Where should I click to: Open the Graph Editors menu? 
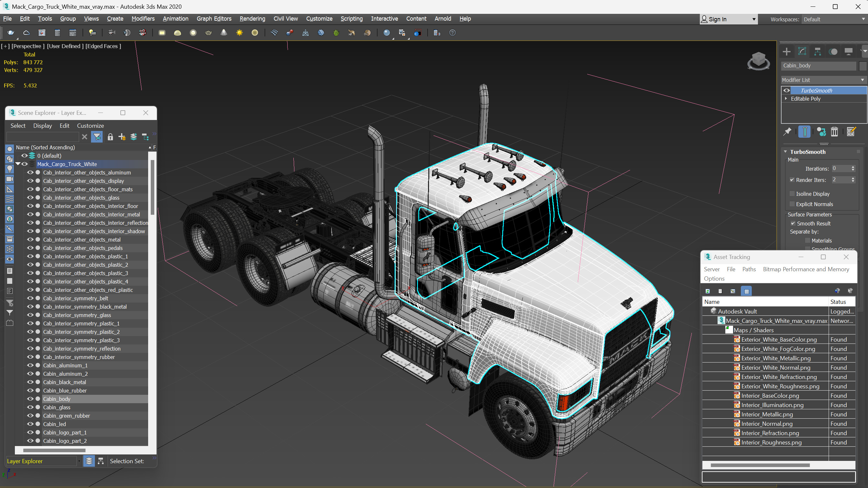coord(214,18)
